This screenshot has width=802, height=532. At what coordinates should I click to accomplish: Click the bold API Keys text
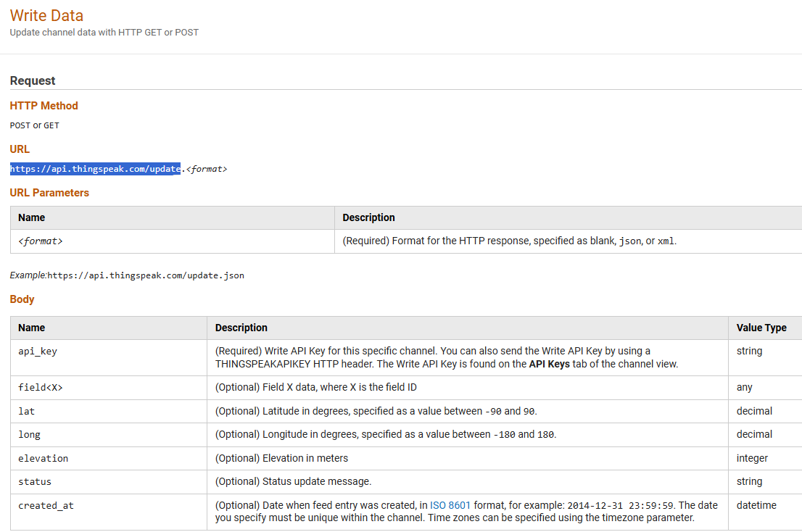click(548, 364)
